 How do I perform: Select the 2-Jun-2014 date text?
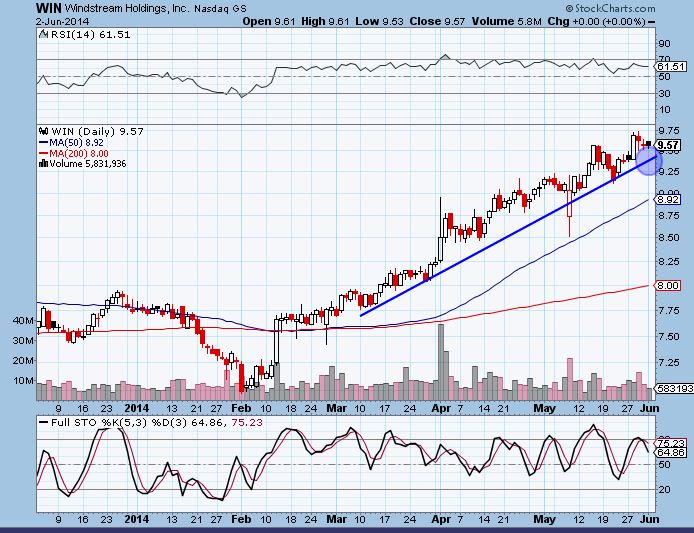tap(62, 21)
